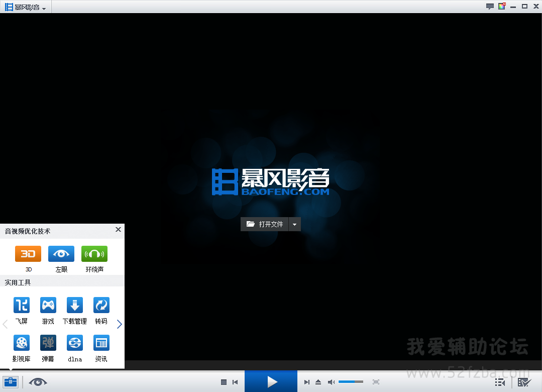Open the 资讯 news tool
This screenshot has height=392, width=542.
pyautogui.click(x=101, y=343)
